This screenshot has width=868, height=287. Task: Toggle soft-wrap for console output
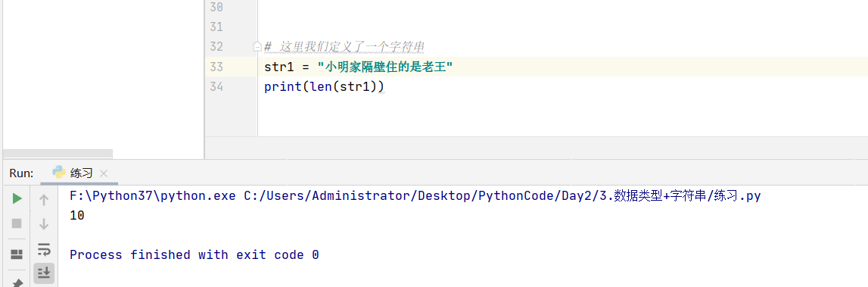pos(45,249)
